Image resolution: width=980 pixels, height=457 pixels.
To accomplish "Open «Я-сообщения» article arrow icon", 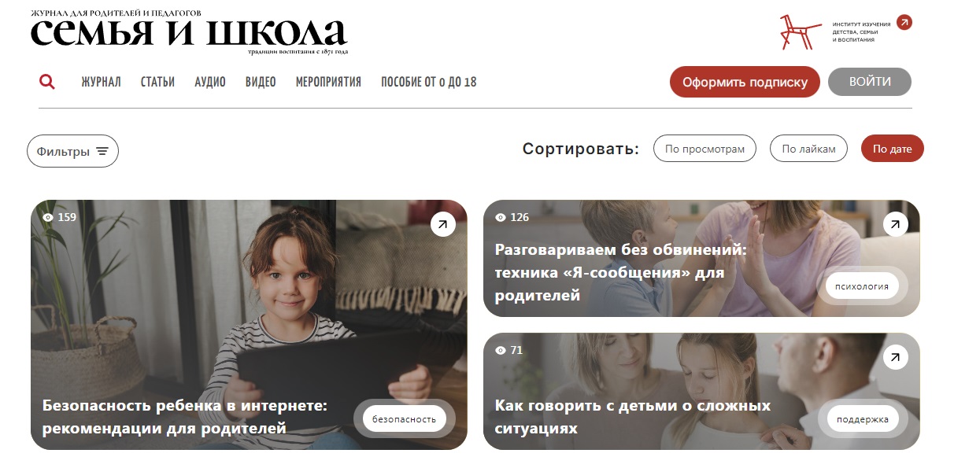I will click(895, 224).
